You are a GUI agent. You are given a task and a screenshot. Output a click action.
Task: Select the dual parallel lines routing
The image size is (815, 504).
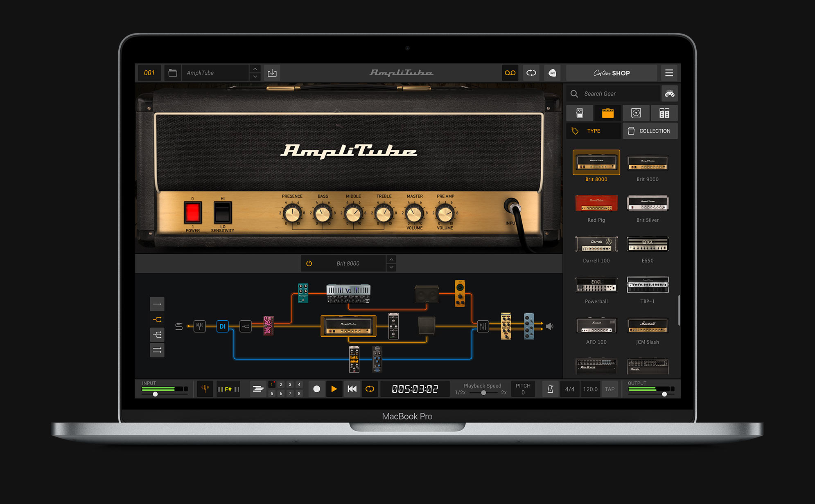coord(157,350)
